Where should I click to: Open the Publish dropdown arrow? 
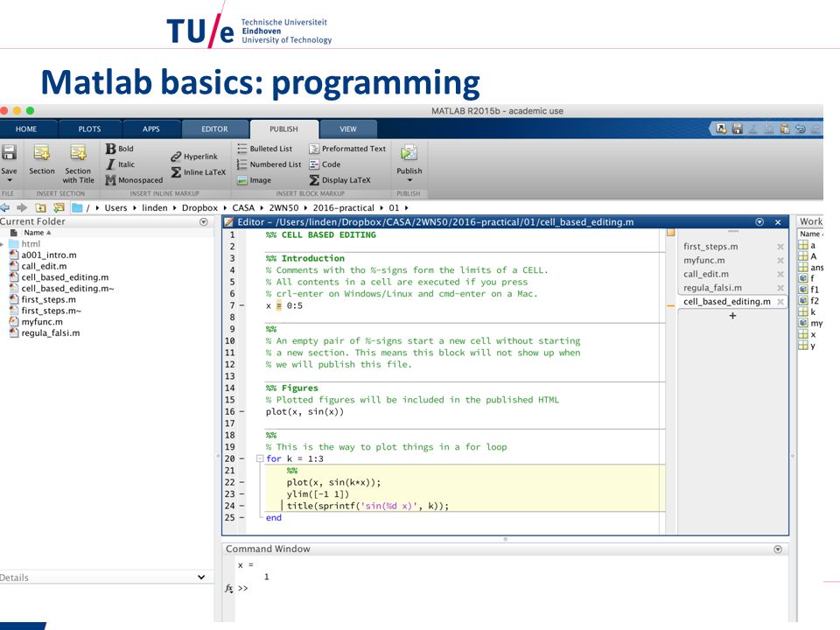[409, 180]
